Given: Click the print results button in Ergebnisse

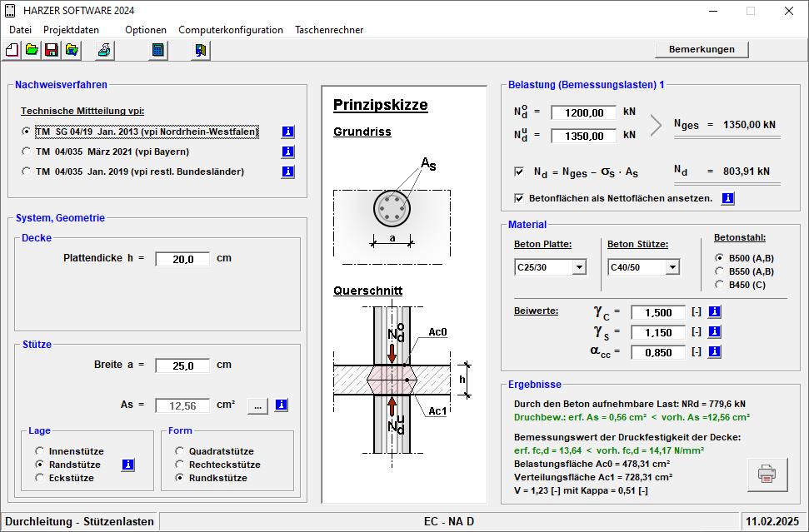Looking at the screenshot, I should (x=767, y=475).
